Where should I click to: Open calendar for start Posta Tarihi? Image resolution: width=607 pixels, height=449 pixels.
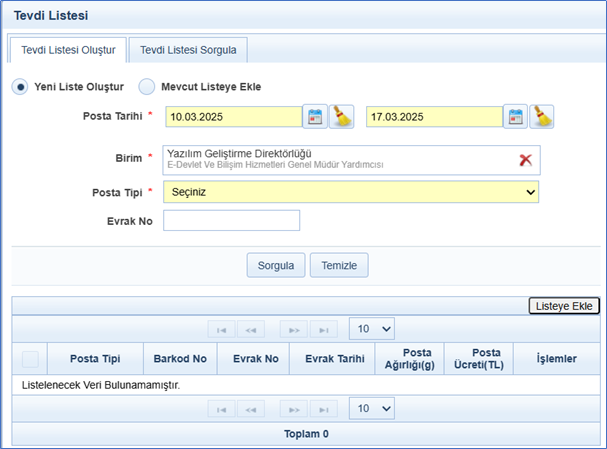click(x=315, y=116)
